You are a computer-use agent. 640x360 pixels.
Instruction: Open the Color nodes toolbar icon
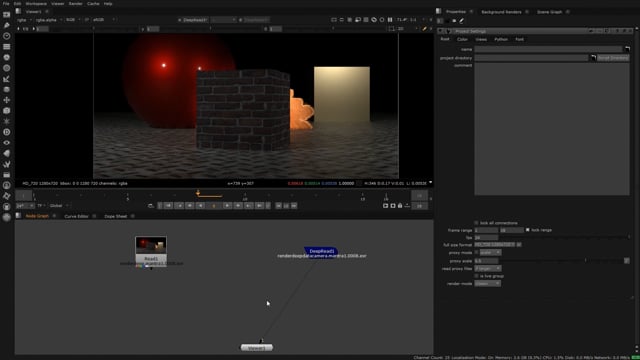click(x=7, y=58)
